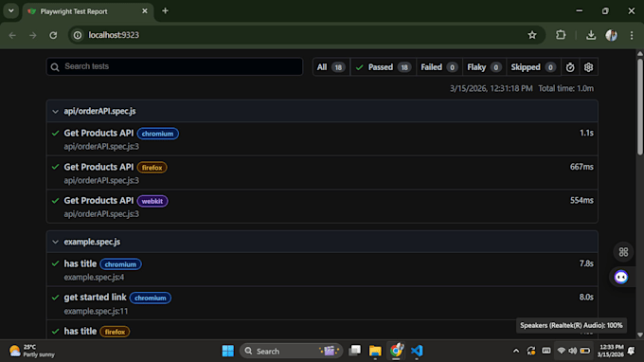Open Get Products API webkit test
The height and width of the screenshot is (362, 644).
pos(98,201)
